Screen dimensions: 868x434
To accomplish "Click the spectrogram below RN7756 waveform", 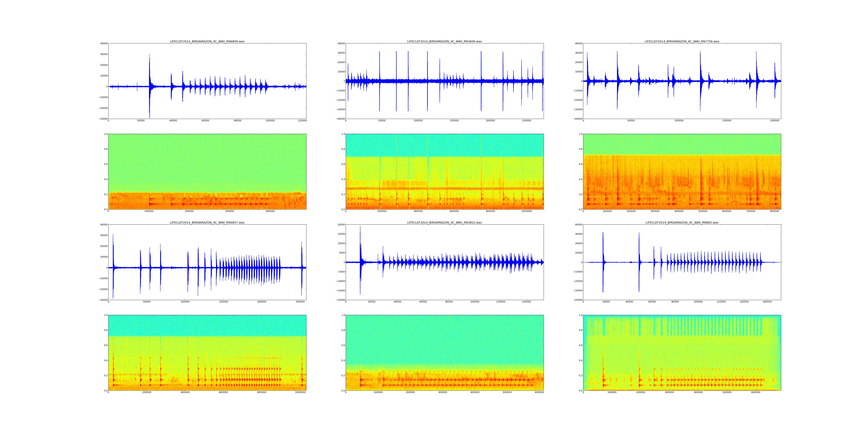I will click(682, 172).
